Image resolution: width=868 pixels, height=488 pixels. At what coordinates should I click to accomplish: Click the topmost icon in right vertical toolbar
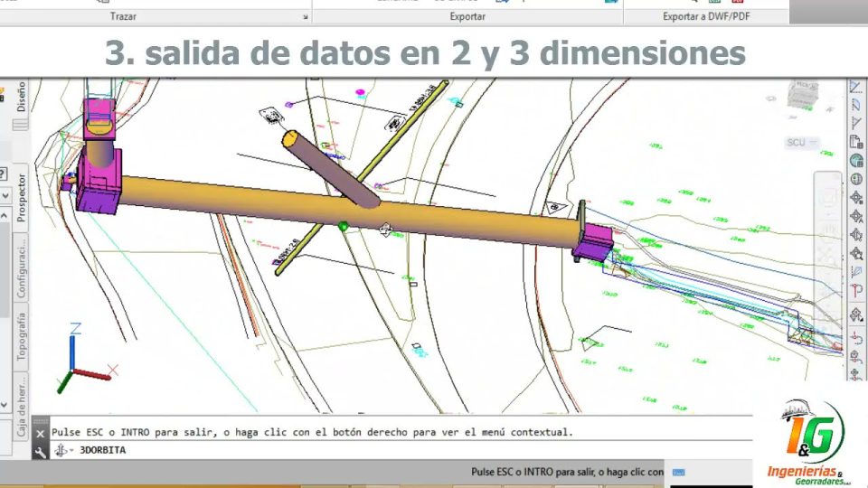[856, 87]
